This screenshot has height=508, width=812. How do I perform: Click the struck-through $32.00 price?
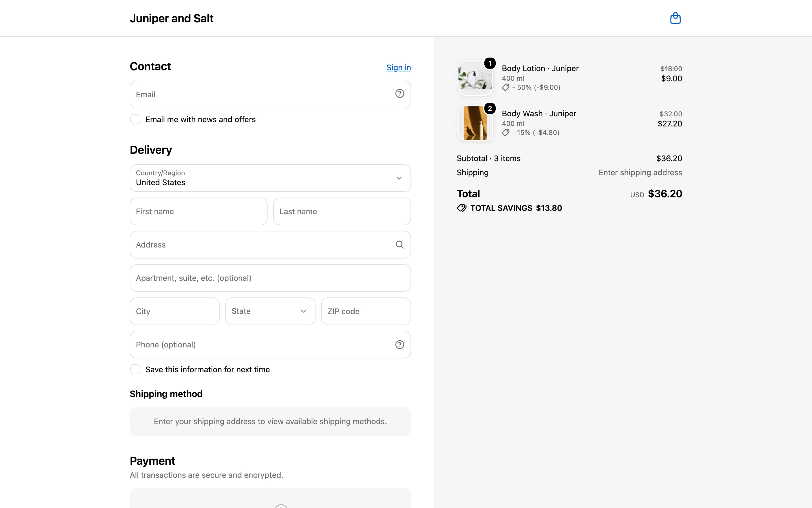pyautogui.click(x=671, y=114)
